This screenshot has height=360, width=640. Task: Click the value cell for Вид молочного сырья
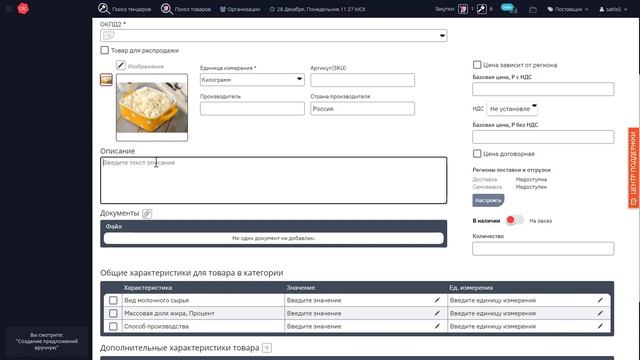365,300
